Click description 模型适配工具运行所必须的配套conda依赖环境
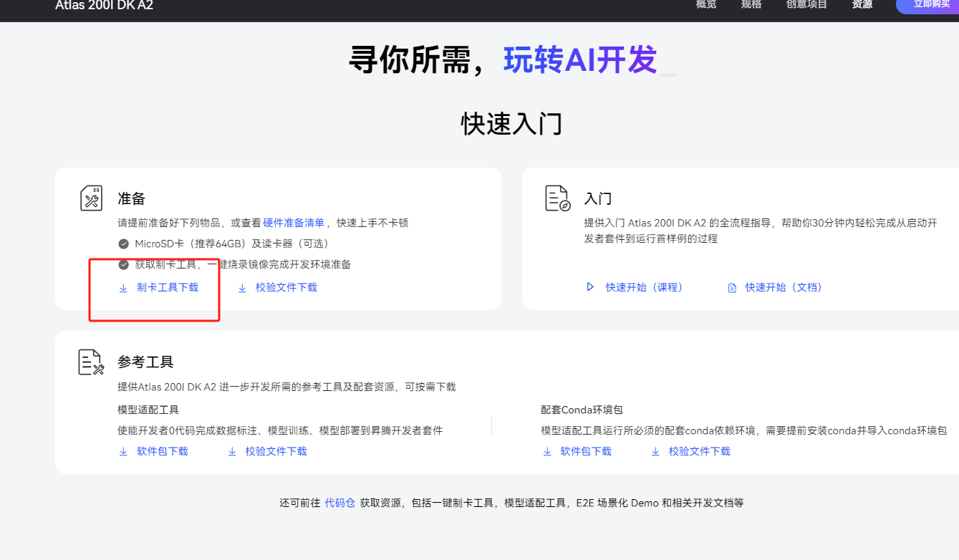This screenshot has width=959, height=560. pos(744,430)
